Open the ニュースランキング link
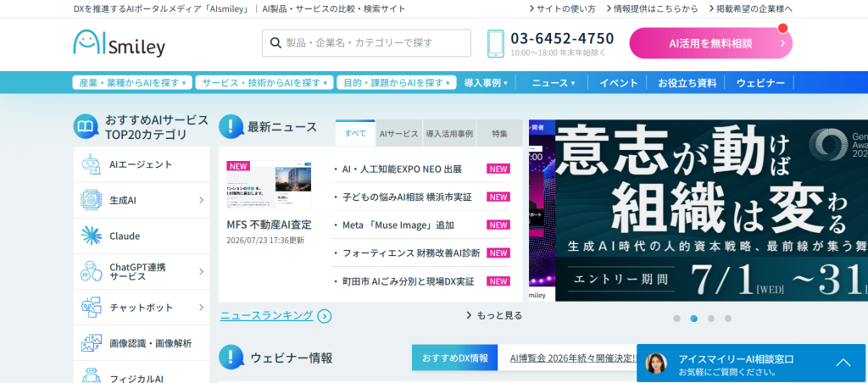The width and height of the screenshot is (868, 383). click(267, 315)
